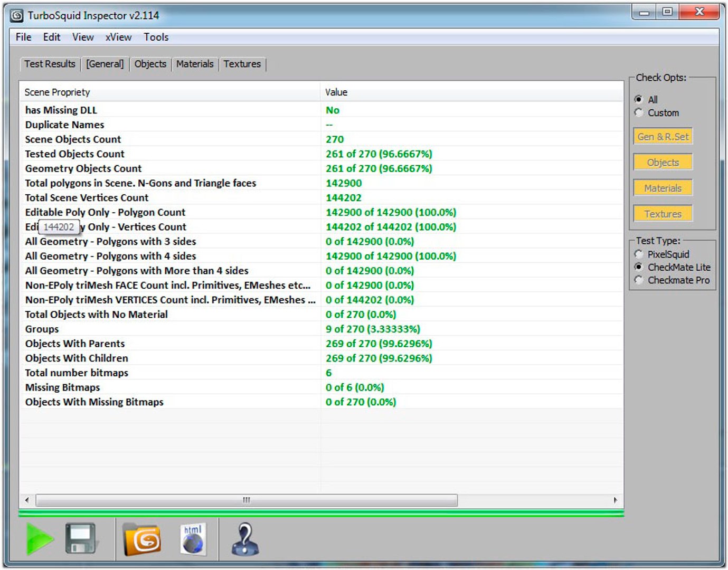Image resolution: width=728 pixels, height=570 pixels.
Task: Select the 'Duplicate Names' row
Action: coord(322,125)
